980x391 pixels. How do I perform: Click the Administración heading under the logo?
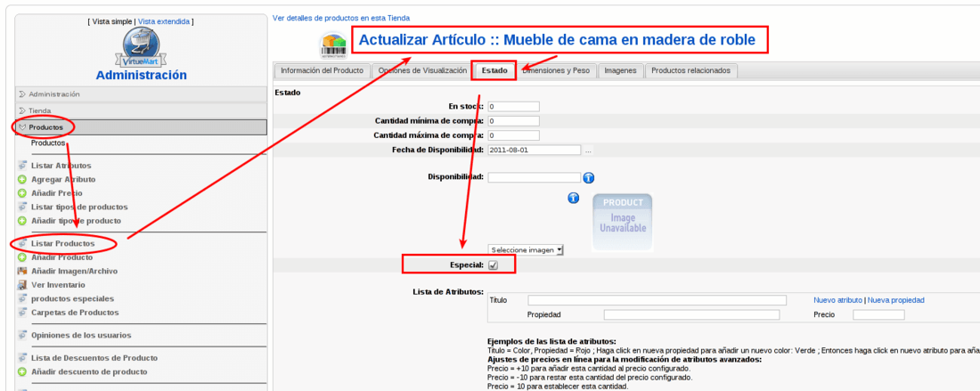142,75
